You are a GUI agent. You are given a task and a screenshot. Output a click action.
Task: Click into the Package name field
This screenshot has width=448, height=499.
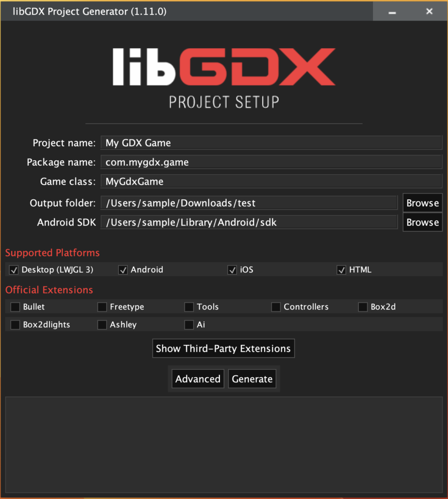(x=271, y=162)
